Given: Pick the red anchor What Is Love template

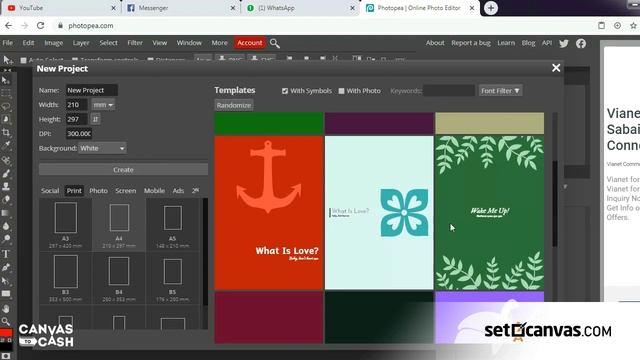Looking at the screenshot, I should click(x=269, y=213).
